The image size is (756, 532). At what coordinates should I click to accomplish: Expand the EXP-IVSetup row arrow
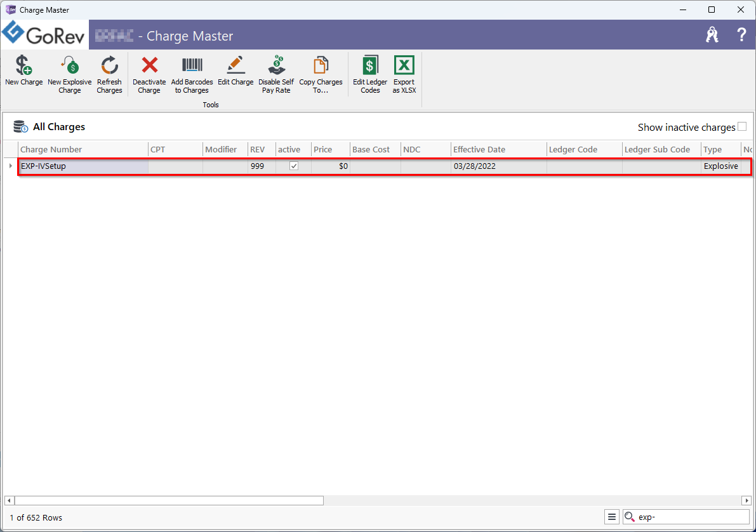[11, 166]
